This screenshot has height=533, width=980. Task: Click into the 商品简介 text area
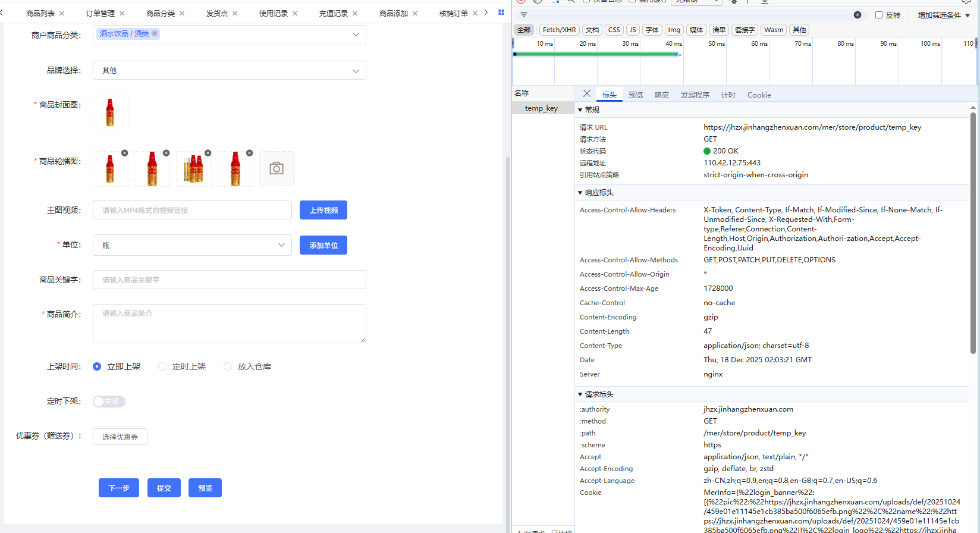pyautogui.click(x=229, y=324)
